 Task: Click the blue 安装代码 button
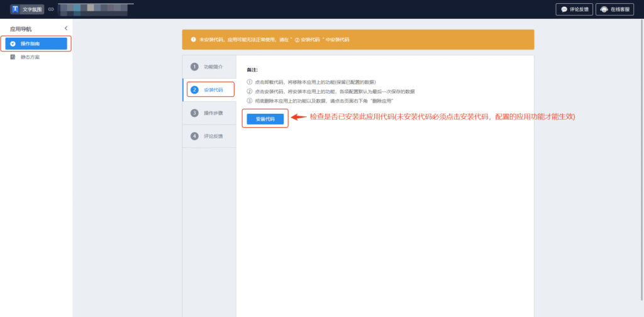pos(265,119)
